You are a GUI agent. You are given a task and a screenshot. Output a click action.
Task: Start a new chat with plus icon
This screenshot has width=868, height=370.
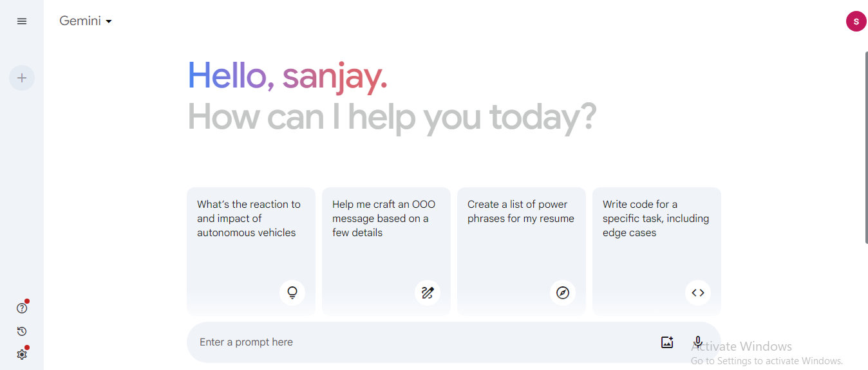22,78
